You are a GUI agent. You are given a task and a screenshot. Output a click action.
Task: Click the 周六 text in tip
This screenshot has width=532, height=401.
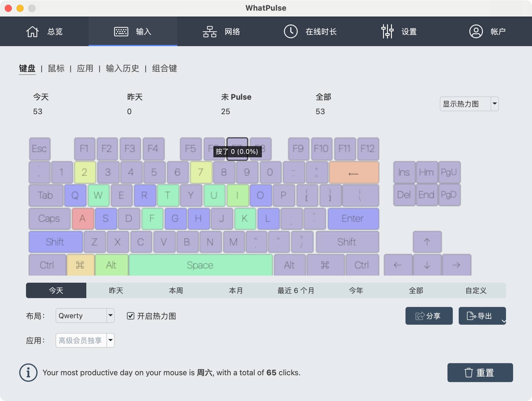pyautogui.click(x=205, y=373)
